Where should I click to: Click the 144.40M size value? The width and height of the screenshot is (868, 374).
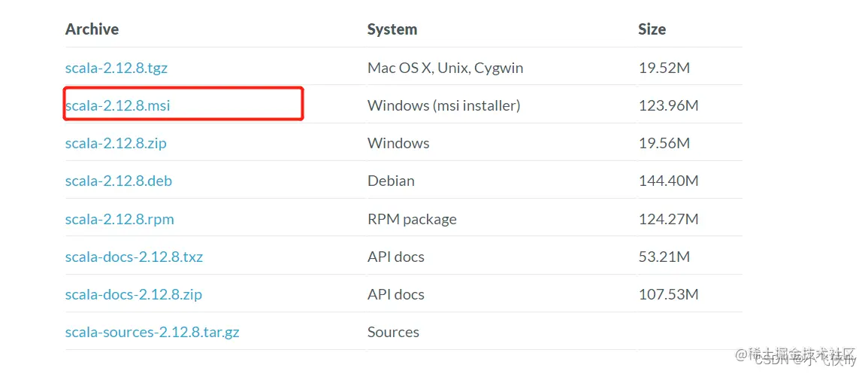[x=669, y=181]
